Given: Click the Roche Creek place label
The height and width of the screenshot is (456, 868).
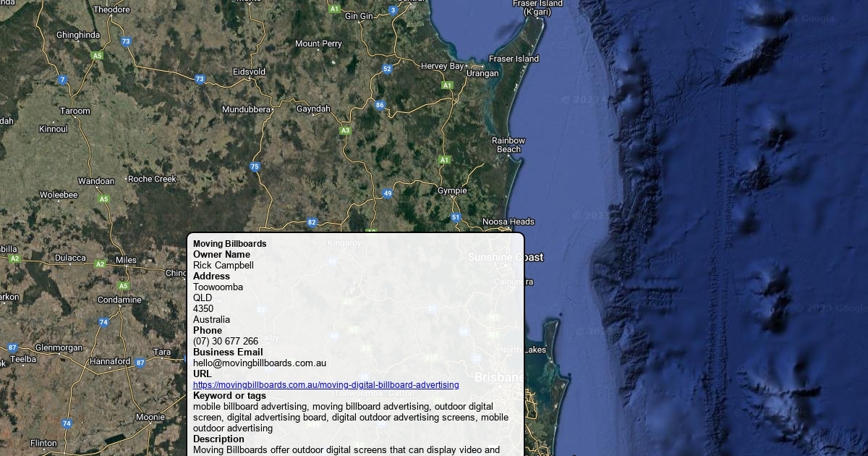Looking at the screenshot, I should click(x=152, y=179).
